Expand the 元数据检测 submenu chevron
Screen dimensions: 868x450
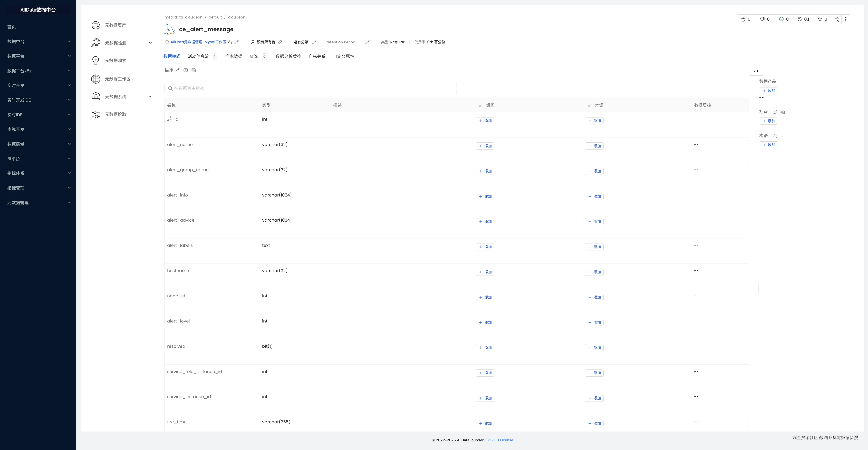coord(150,43)
